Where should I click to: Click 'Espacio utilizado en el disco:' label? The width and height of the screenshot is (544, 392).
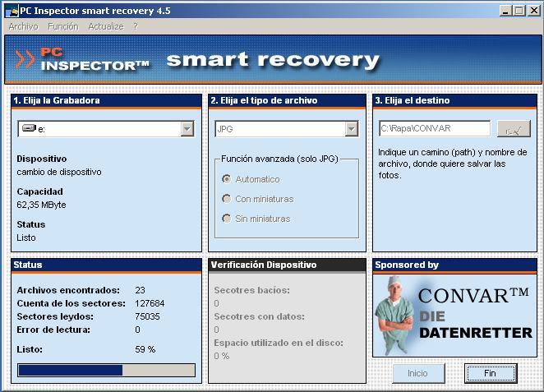coord(279,343)
